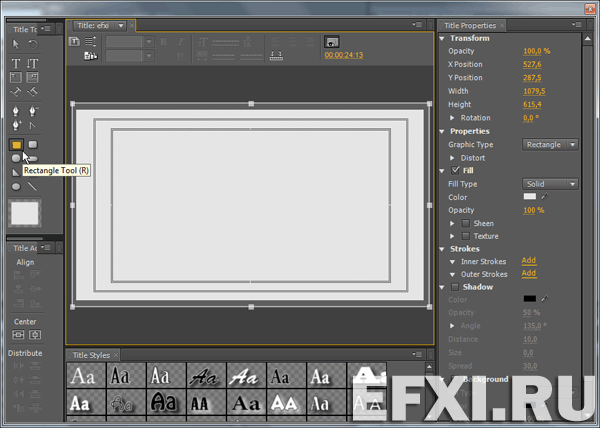Expand the Distort section

[x=453, y=158]
